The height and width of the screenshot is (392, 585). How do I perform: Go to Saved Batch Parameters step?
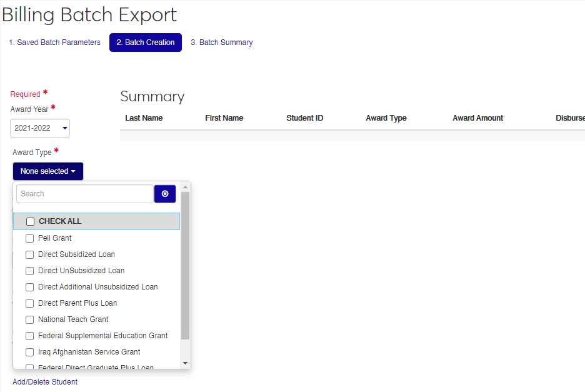[x=54, y=43]
